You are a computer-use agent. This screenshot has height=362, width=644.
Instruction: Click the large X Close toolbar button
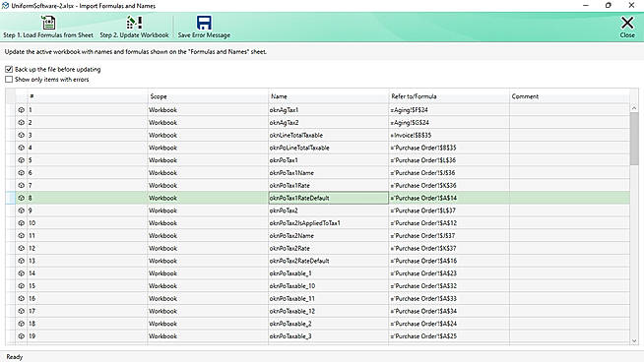click(627, 28)
